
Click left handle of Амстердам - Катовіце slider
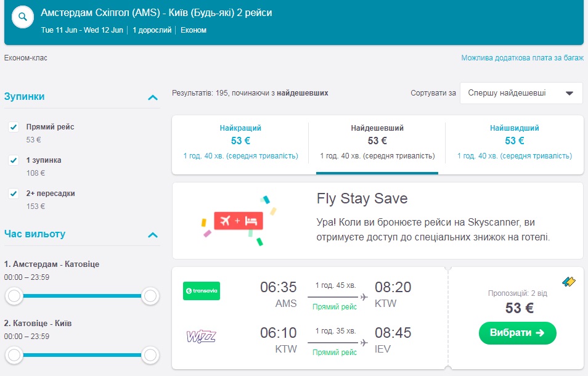click(x=14, y=296)
